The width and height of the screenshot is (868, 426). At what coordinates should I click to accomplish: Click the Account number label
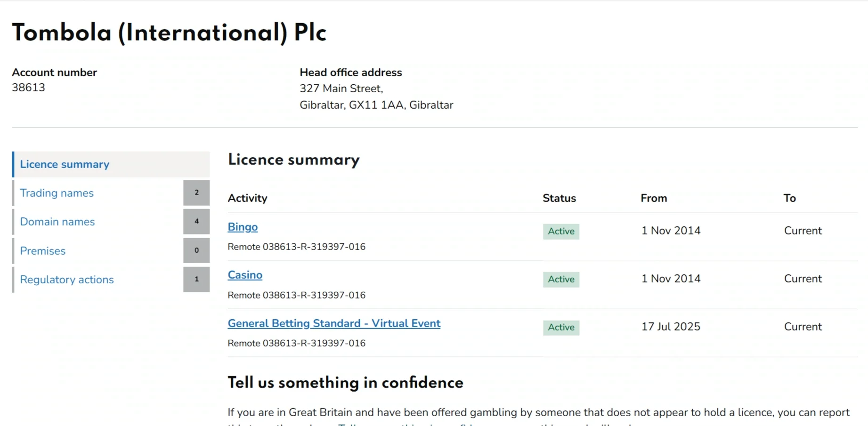(x=54, y=72)
